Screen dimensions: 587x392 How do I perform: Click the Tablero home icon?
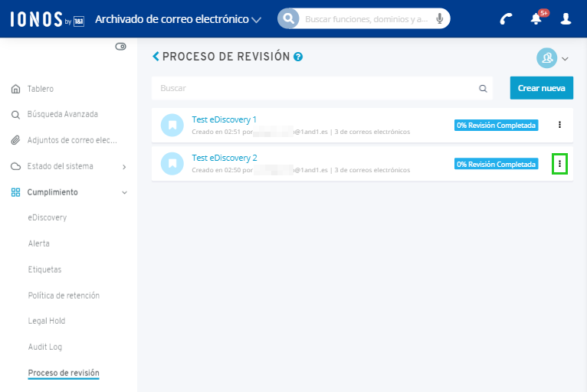(x=16, y=89)
